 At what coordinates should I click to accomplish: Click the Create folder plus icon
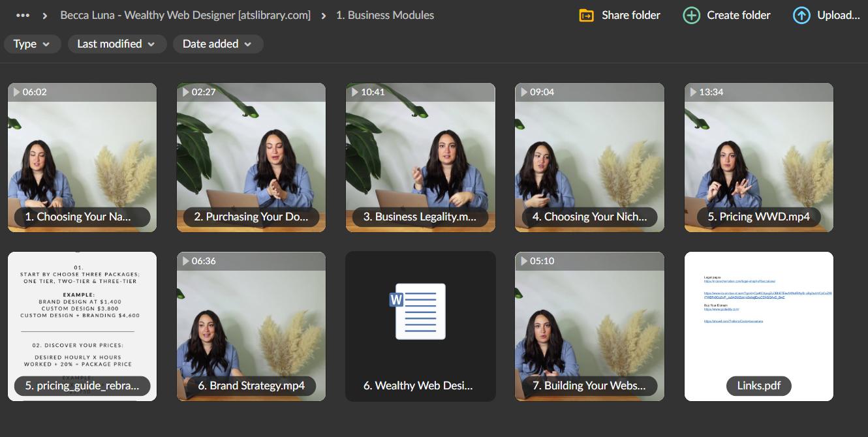[x=691, y=15]
